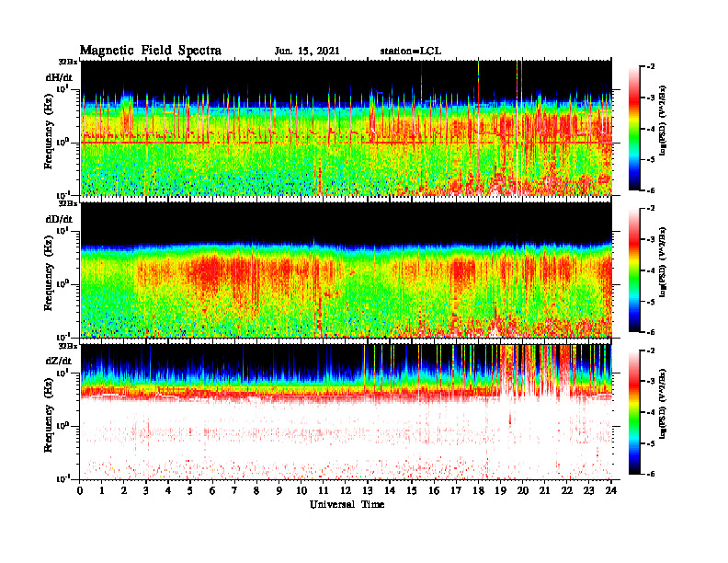This screenshot has width=728, height=563.
Task: Click the "Universal Time" axis title
Action: point(347,504)
